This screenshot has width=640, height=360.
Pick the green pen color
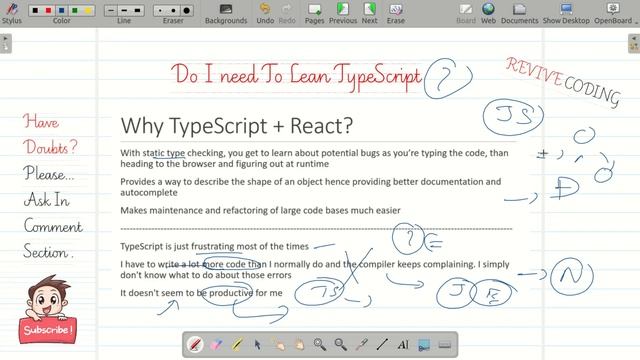75,10
